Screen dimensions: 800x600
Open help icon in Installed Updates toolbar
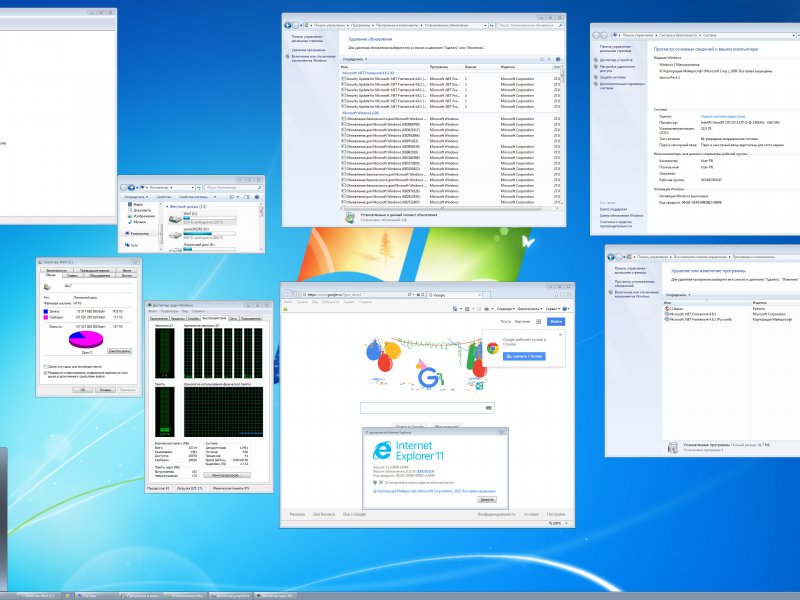(x=558, y=59)
